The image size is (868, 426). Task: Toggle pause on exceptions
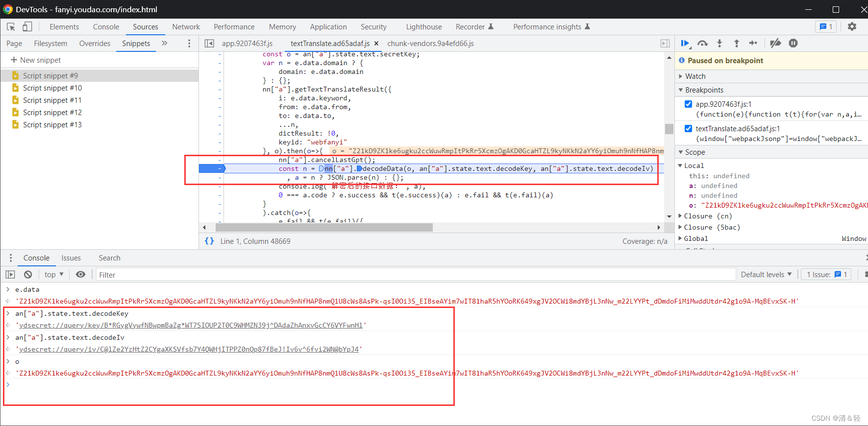coord(794,43)
